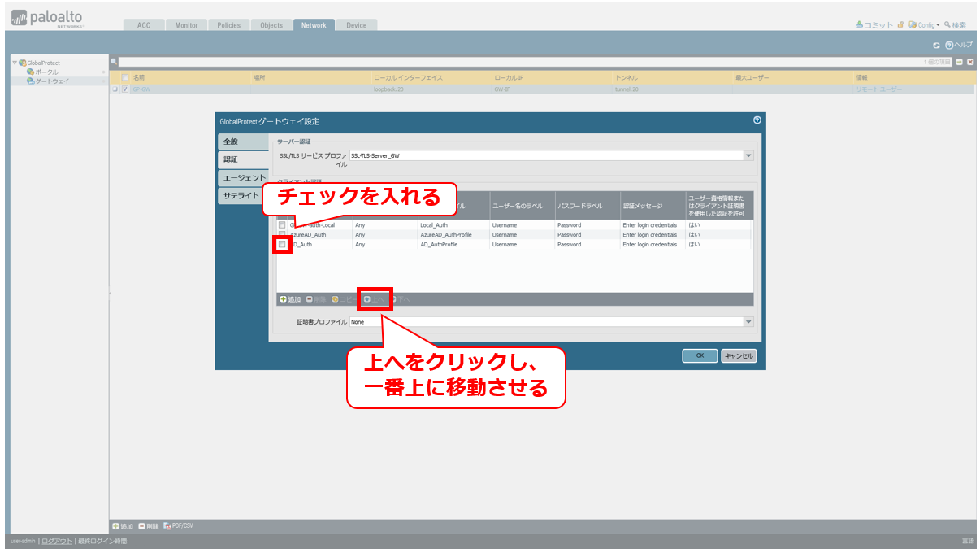Click 下へ move down button
This screenshot has height=549, width=980.
click(x=400, y=299)
